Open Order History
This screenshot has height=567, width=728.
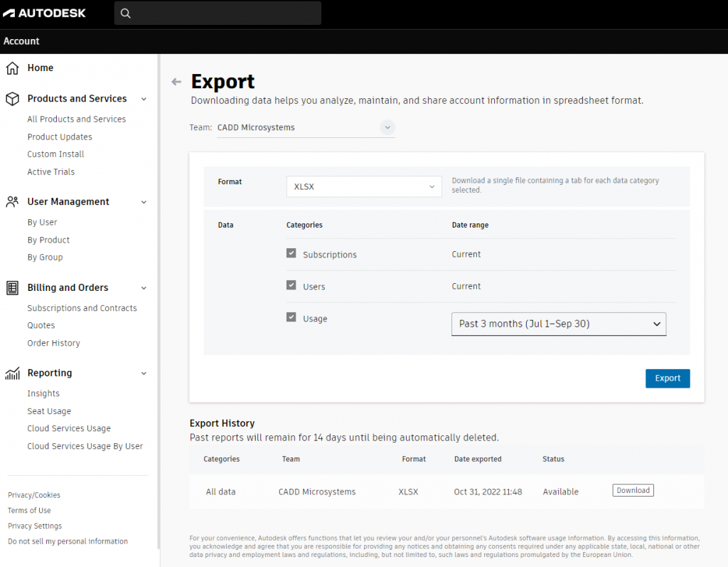[x=53, y=343]
